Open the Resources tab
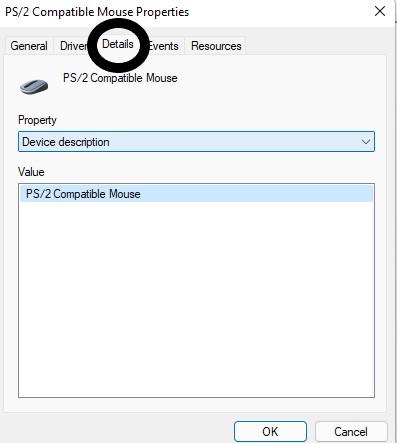This screenshot has height=443, width=397. click(216, 46)
